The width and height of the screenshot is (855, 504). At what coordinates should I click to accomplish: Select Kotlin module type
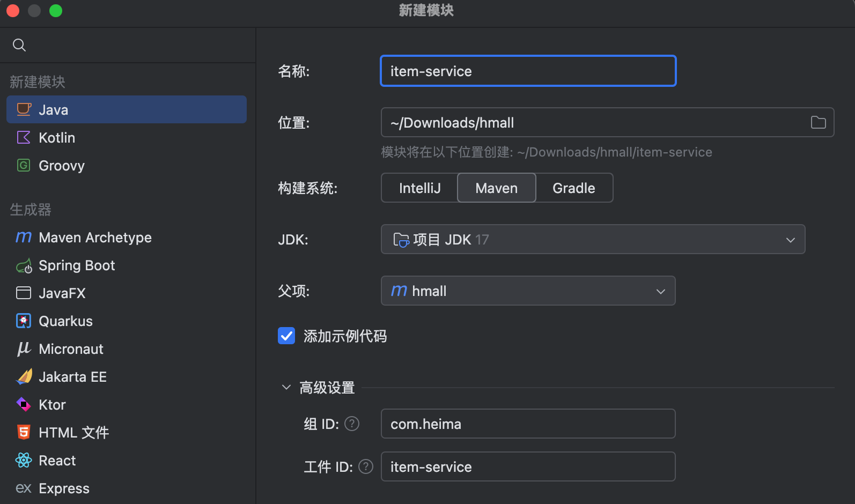127,137
